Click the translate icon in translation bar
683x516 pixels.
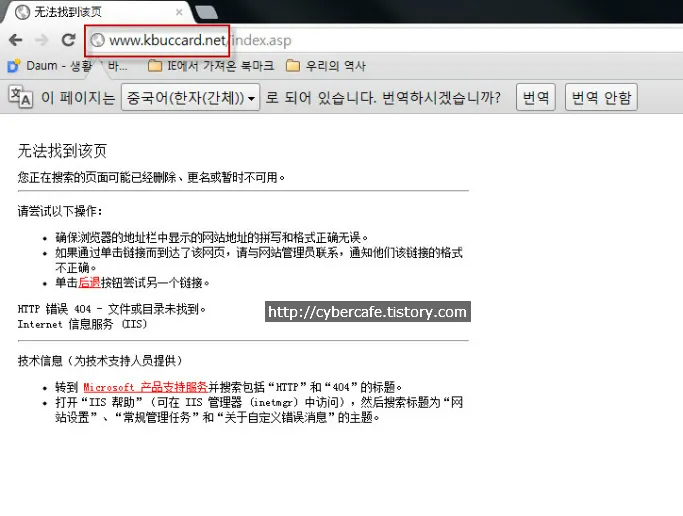click(20, 96)
